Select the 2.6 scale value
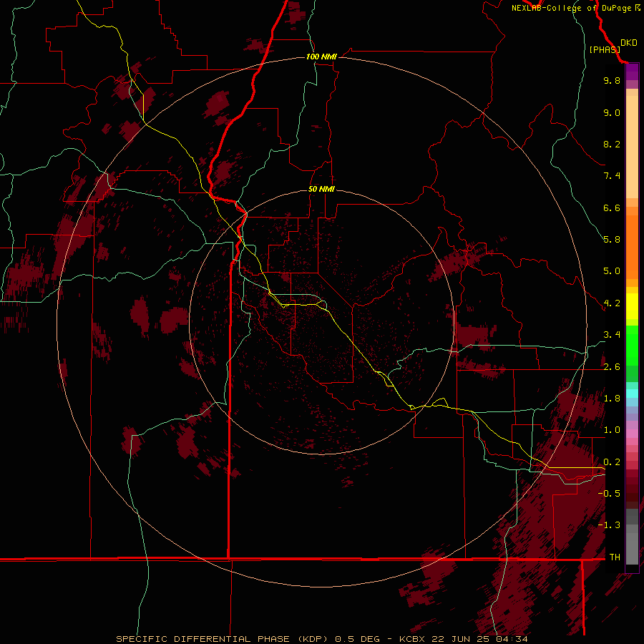The height and width of the screenshot is (644, 644). (x=612, y=367)
